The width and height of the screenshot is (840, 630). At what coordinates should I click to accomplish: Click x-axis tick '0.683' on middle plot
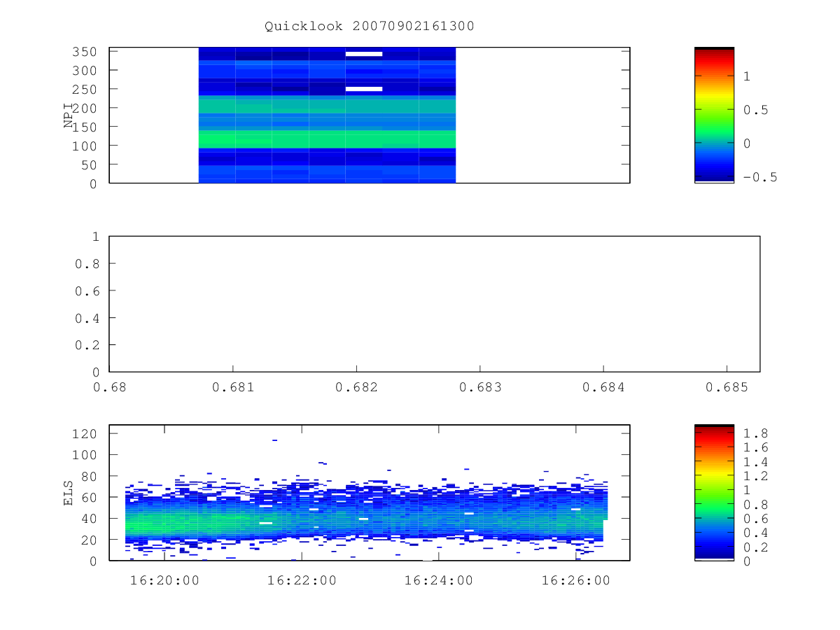click(x=479, y=387)
